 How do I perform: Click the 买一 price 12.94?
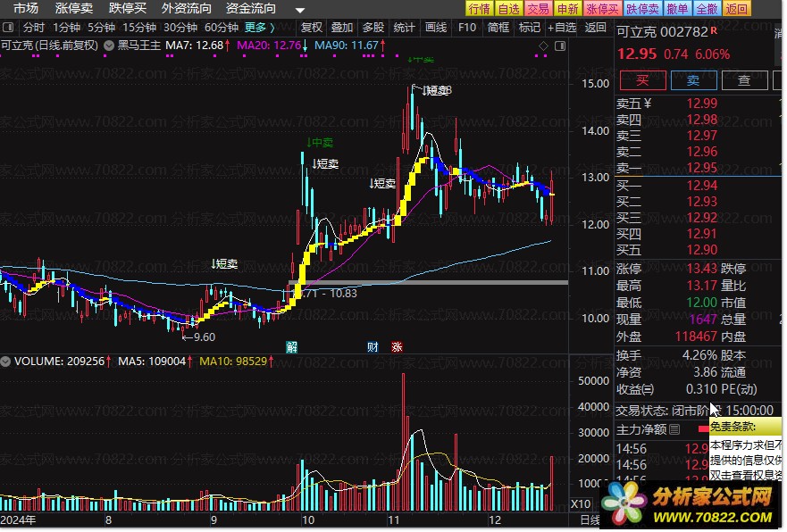point(702,186)
